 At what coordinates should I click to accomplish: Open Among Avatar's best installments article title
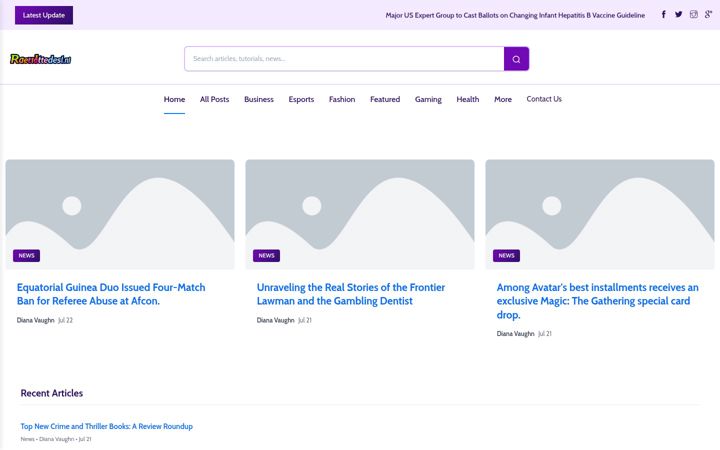[x=597, y=301]
